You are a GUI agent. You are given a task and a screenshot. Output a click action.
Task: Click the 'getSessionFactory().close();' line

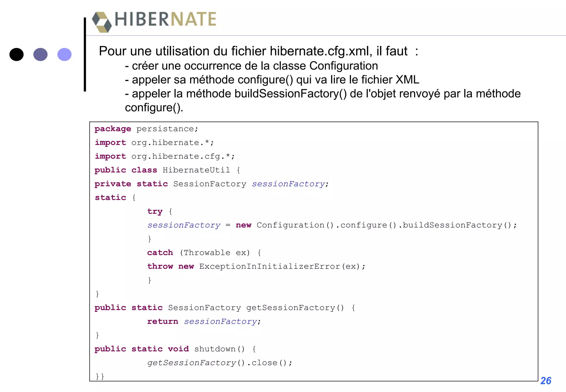(x=220, y=363)
